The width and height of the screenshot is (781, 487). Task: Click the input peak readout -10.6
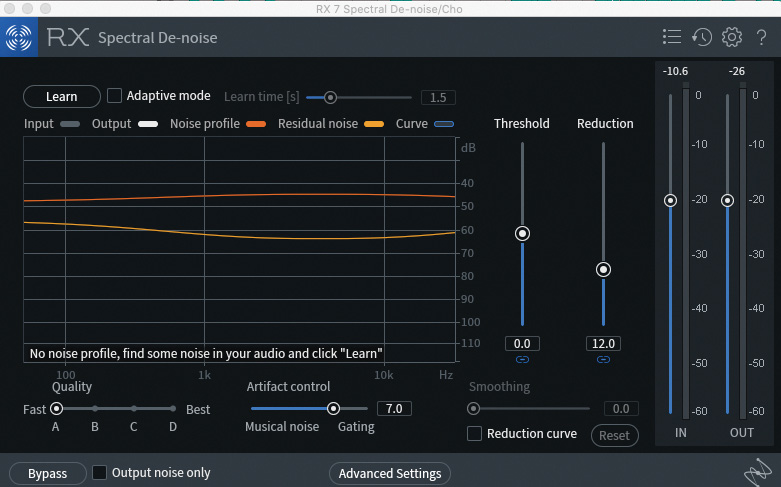[x=675, y=71]
